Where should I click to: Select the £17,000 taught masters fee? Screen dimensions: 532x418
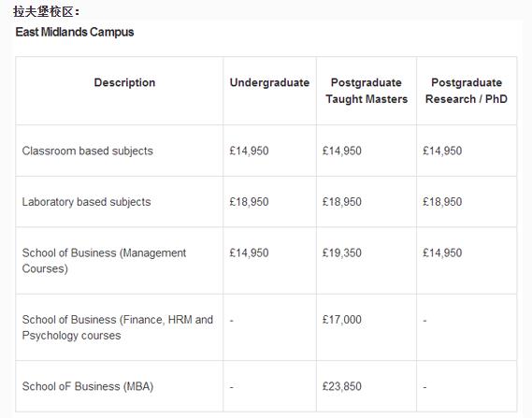pos(342,320)
